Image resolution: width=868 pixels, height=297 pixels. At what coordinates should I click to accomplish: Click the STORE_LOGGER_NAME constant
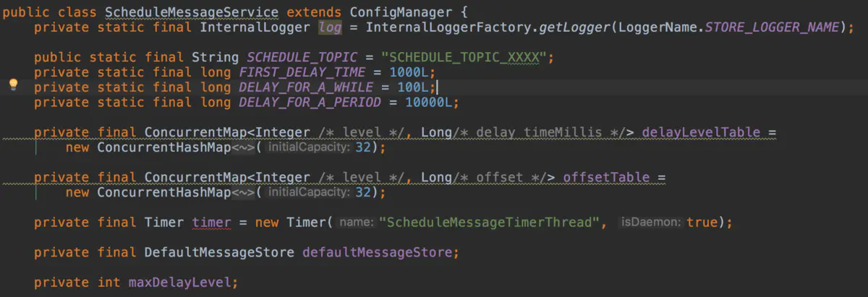click(x=772, y=27)
